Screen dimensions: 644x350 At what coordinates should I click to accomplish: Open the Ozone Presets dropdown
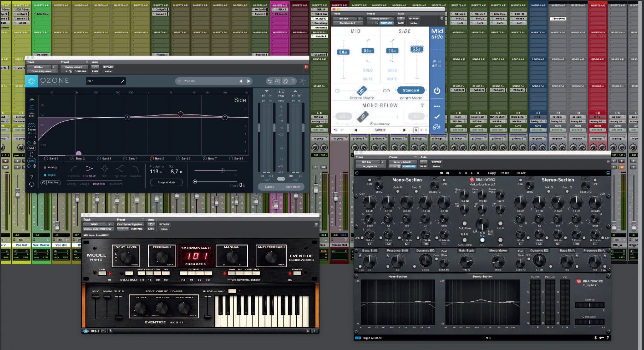click(x=206, y=81)
